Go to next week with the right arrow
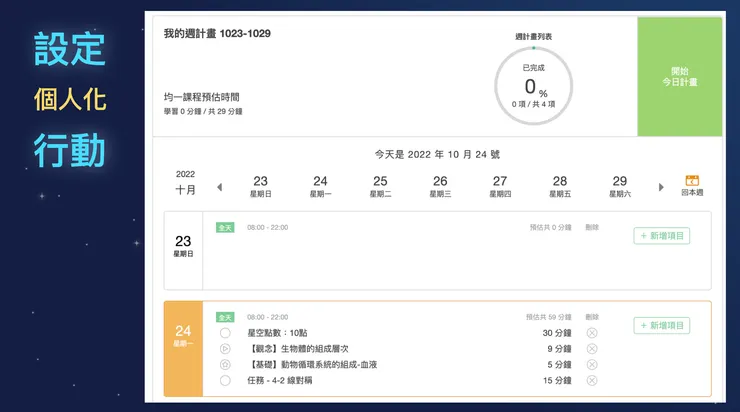 click(x=661, y=187)
